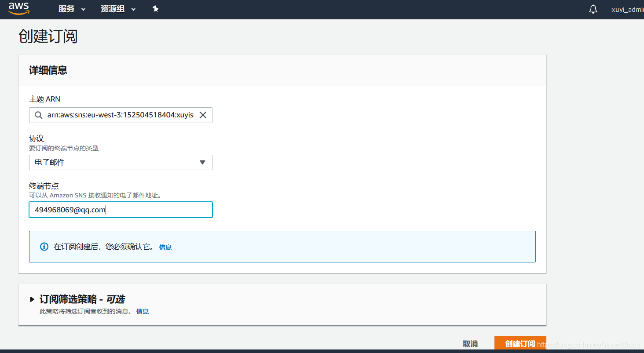
Task: Open the 服务 services menu
Action: (x=72, y=9)
